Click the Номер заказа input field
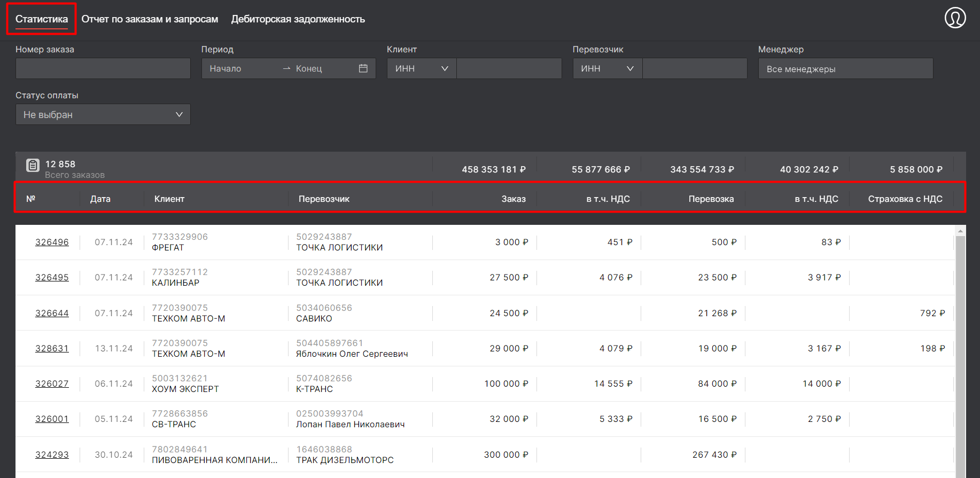Viewport: 980px width, 478px height. click(103, 68)
